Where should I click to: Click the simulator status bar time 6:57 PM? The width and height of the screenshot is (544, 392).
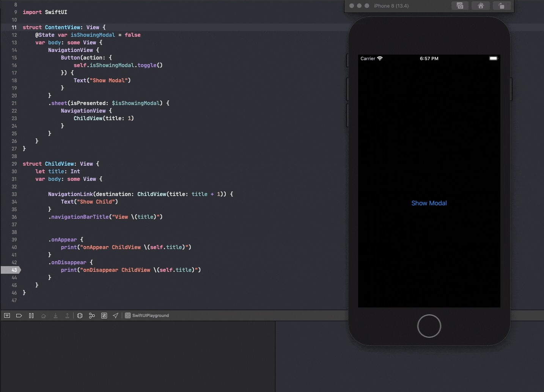(x=429, y=58)
